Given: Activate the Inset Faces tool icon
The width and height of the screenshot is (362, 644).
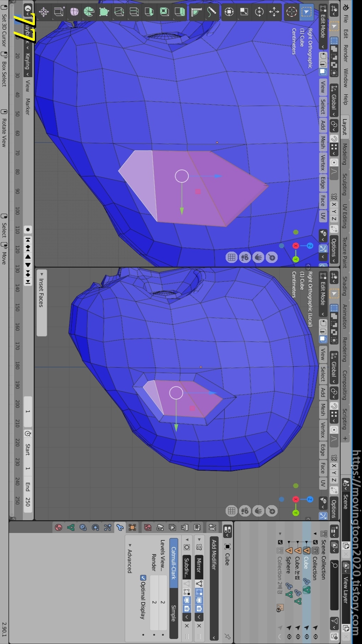Looking at the screenshot, I should [165, 12].
